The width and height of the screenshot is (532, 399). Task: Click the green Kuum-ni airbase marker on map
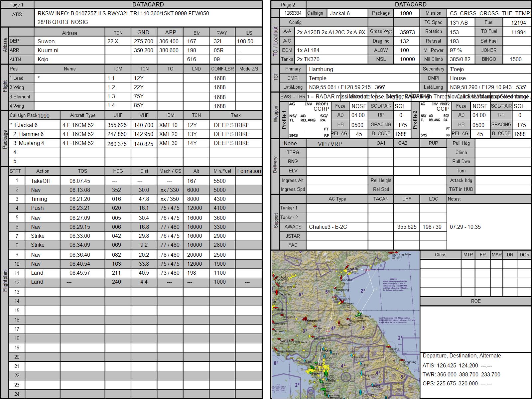[x=358, y=314]
